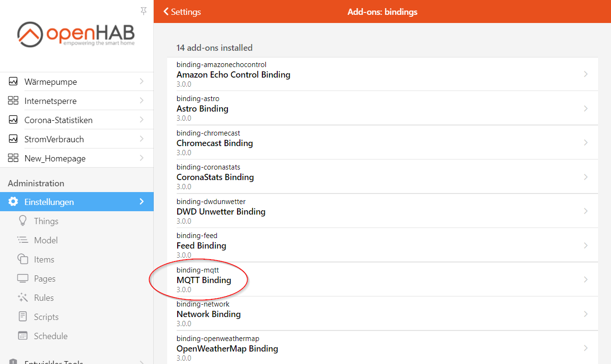Click the Items icon in sidebar
611x364 pixels.
(x=23, y=259)
